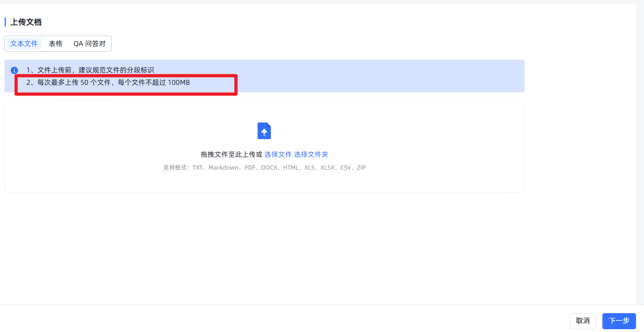Viewport: 644px width, 332px height.
Task: Click the 上传文档 heading
Action: [x=26, y=22]
